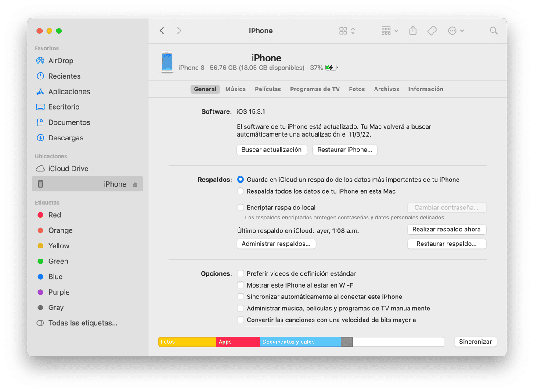Switch to the Música tab
This screenshot has width=534, height=392.
[235, 89]
